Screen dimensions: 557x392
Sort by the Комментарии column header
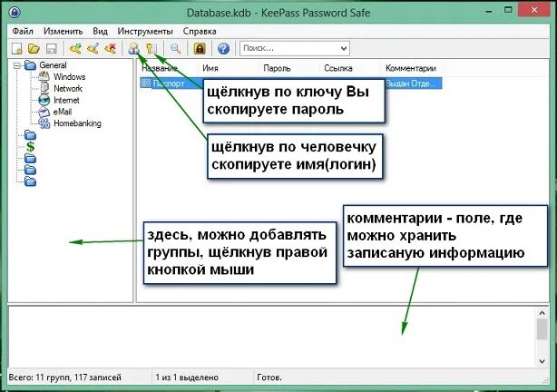pyautogui.click(x=412, y=68)
